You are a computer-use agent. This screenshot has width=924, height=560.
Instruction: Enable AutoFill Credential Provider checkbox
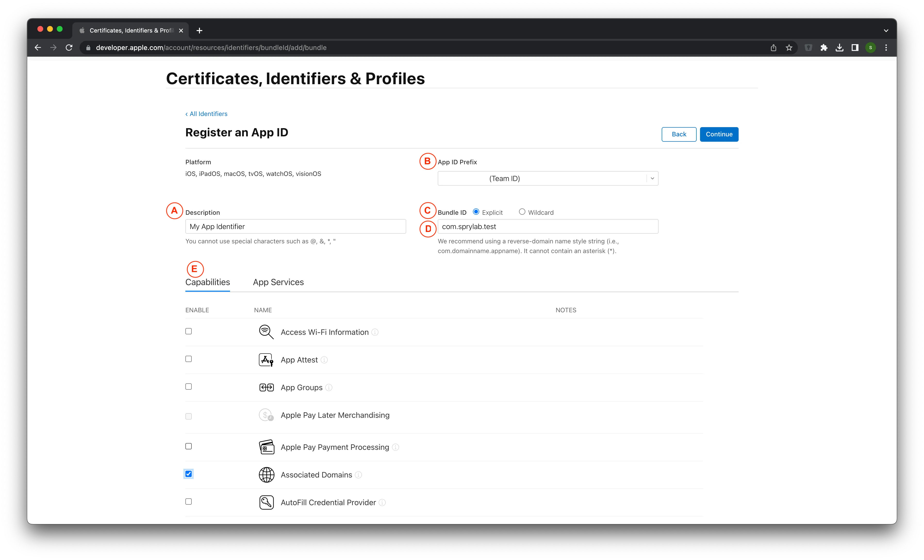pyautogui.click(x=189, y=502)
